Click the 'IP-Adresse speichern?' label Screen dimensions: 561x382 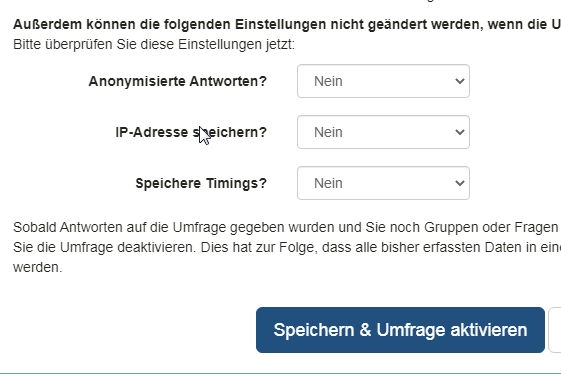[191, 132]
